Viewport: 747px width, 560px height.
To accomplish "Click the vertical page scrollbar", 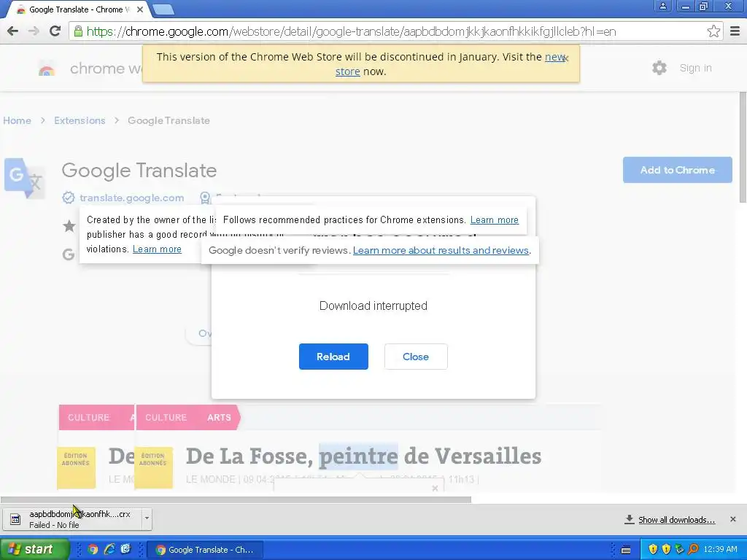I will click(743, 147).
